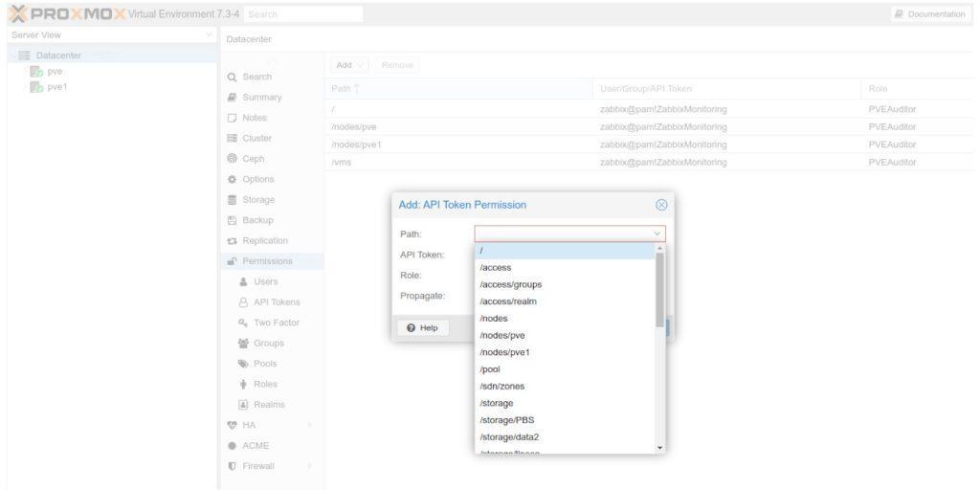The width and height of the screenshot is (980, 490).
Task: Click the Ceph icon
Action: 232,159
